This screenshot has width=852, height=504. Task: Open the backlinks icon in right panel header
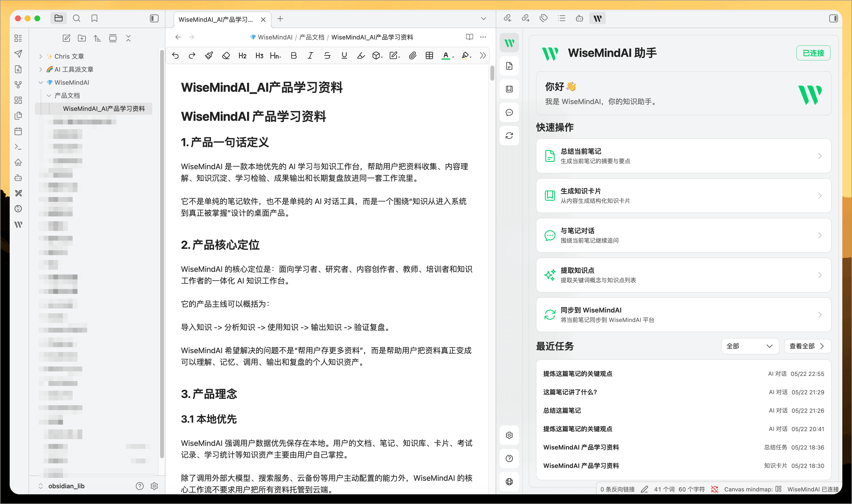point(508,18)
